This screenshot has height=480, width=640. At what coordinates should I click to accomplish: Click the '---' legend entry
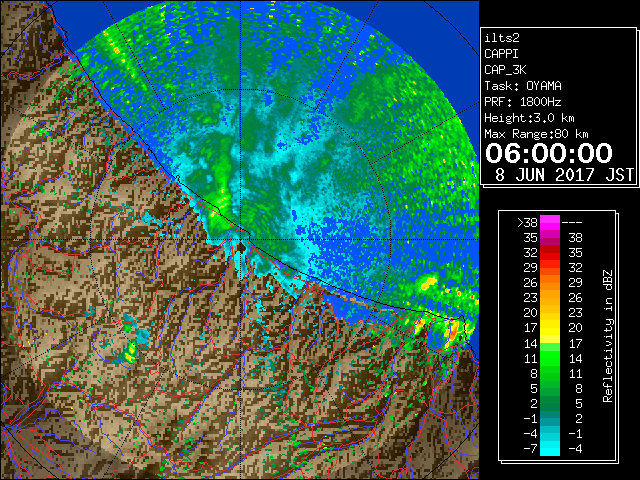(572, 222)
